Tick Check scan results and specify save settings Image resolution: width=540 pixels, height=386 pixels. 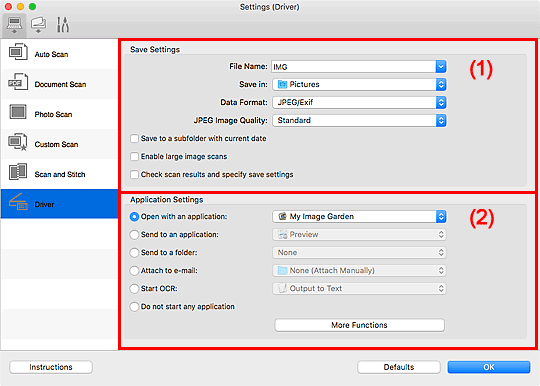coord(134,175)
